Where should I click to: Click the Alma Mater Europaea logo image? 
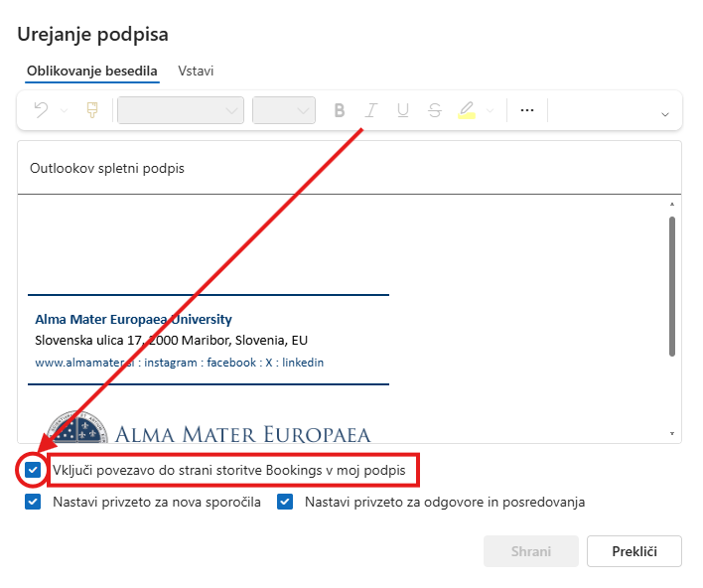(209, 427)
